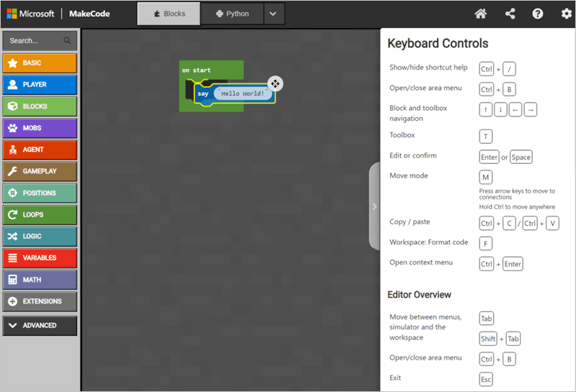Click the Workspace: Format code label
Image resolution: width=576 pixels, height=392 pixels.
click(428, 242)
